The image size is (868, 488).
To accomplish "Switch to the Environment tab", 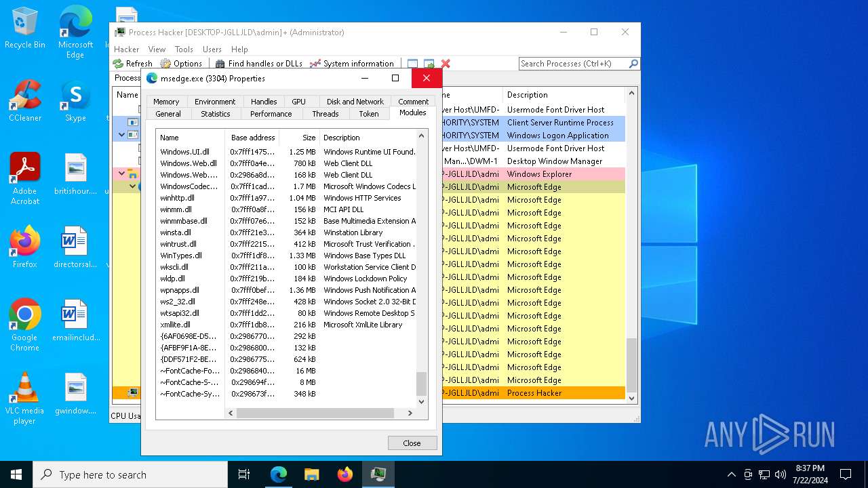I will [215, 102].
